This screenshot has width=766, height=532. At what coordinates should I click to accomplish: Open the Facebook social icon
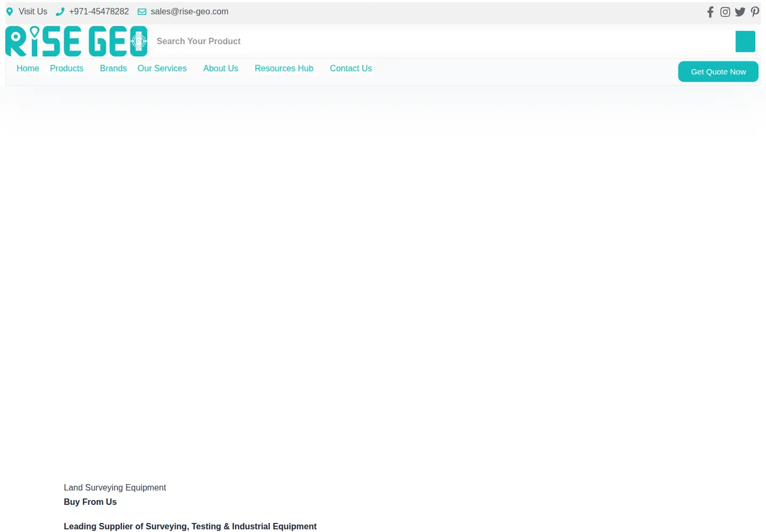coord(710,12)
